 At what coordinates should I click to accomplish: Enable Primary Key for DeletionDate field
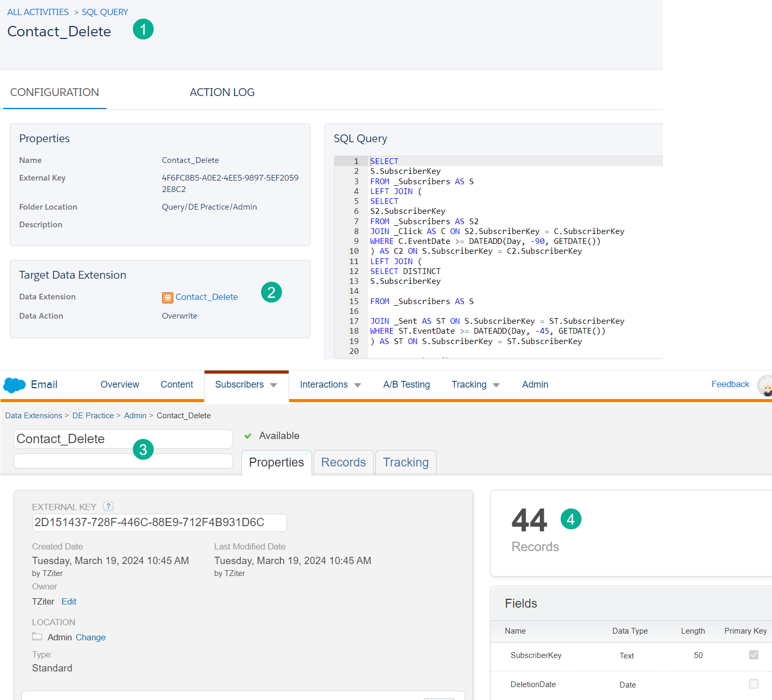point(753,684)
